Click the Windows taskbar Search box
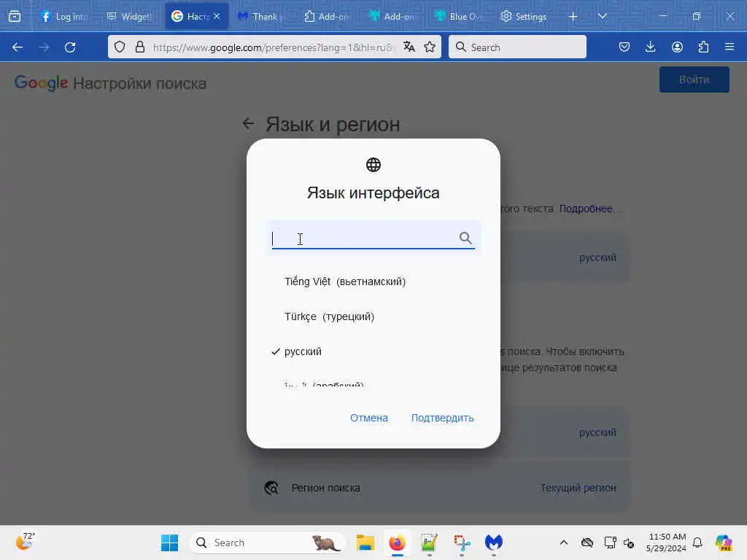 point(268,542)
